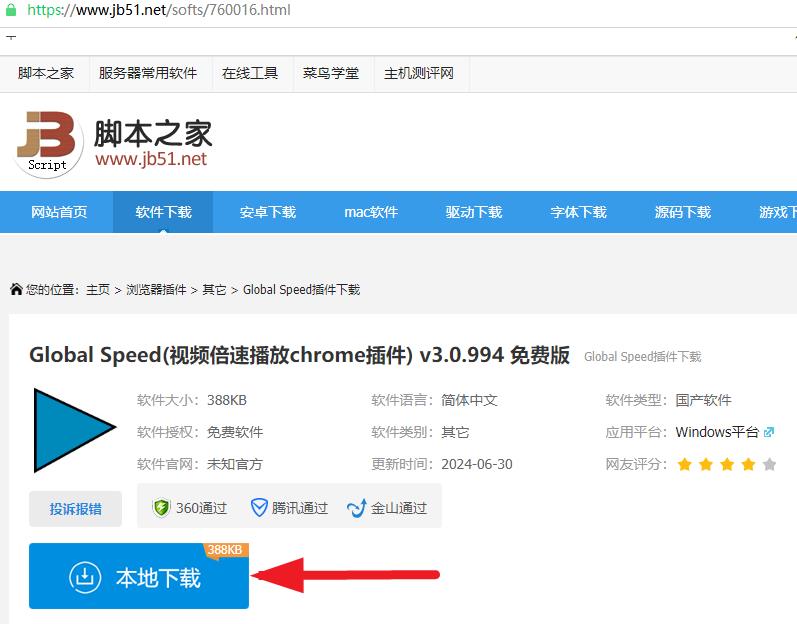Click 免费软件 license value
Screen dimensions: 797x624
point(235,432)
